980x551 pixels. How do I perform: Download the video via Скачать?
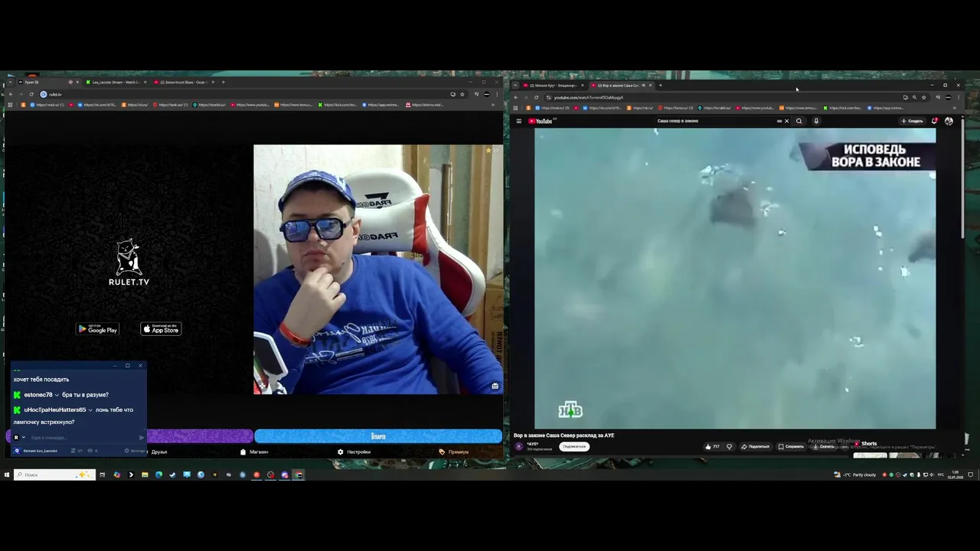coord(824,446)
